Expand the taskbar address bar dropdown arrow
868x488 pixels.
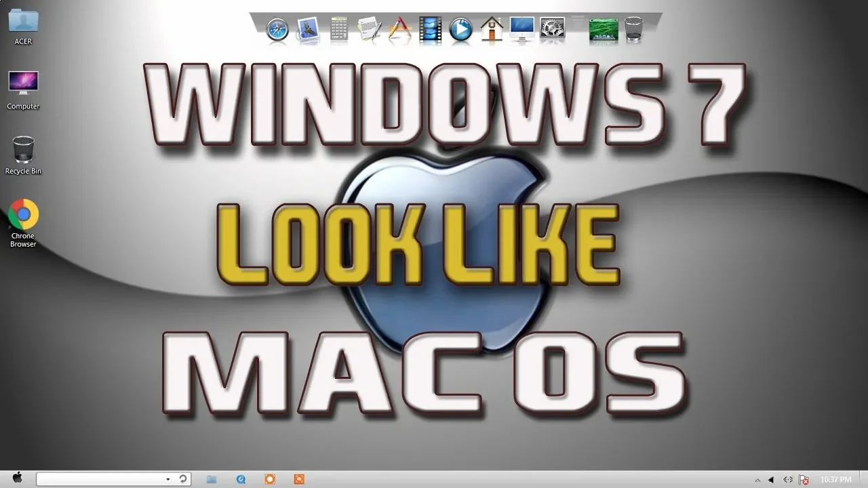click(x=167, y=479)
